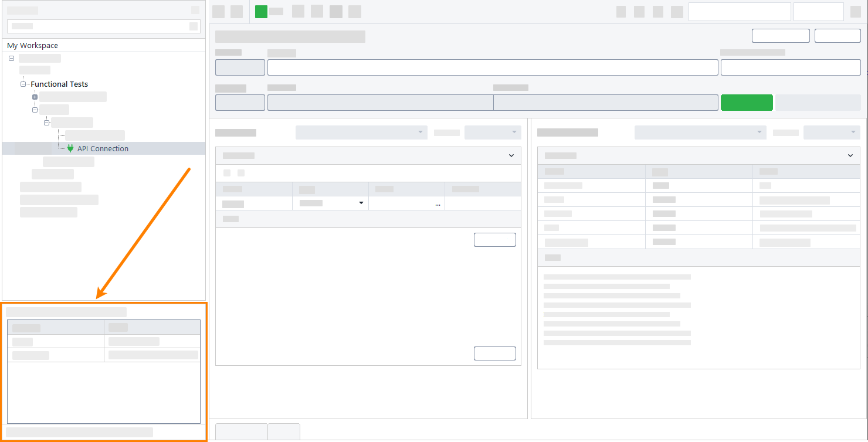This screenshot has width=868, height=442.
Task: Open the dropdown inside the parameters table cell
Action: (x=361, y=203)
